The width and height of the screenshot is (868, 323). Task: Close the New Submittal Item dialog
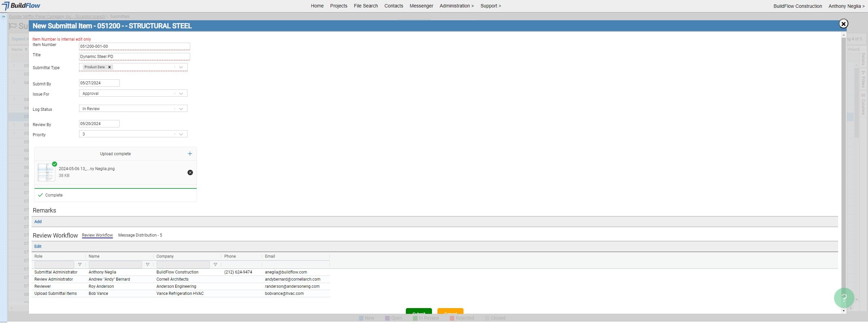843,23
